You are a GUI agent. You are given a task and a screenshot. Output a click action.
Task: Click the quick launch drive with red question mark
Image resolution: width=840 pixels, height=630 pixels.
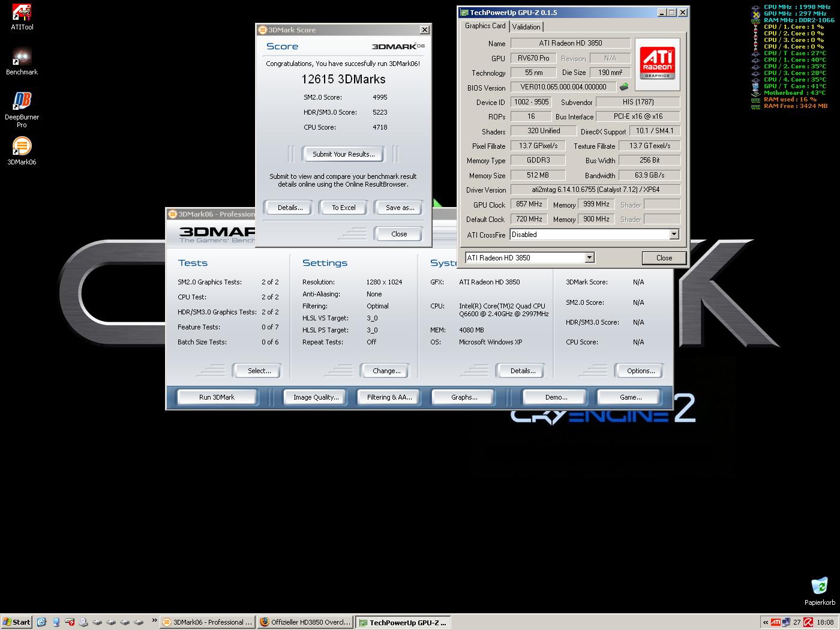click(70, 622)
